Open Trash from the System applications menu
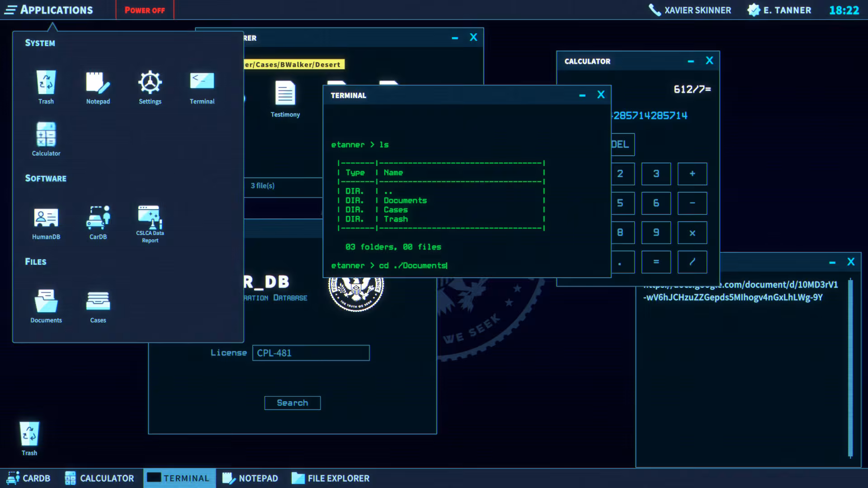This screenshot has width=868, height=488. tap(46, 87)
